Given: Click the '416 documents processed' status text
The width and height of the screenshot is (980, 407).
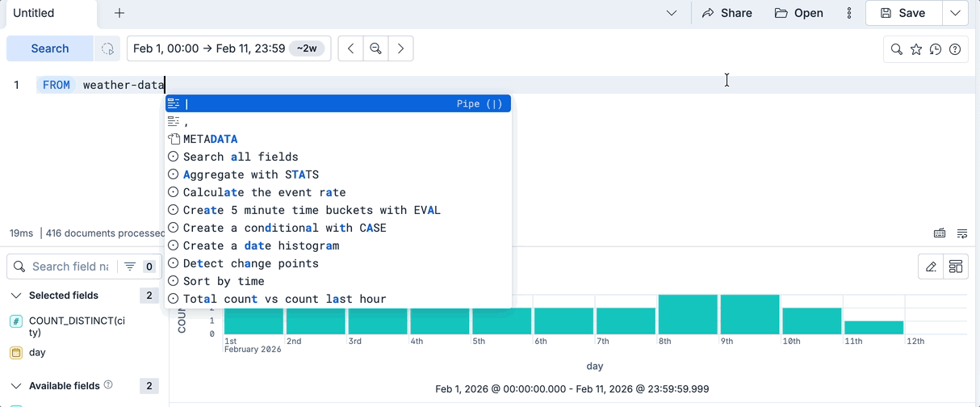Looking at the screenshot, I should tap(106, 233).
